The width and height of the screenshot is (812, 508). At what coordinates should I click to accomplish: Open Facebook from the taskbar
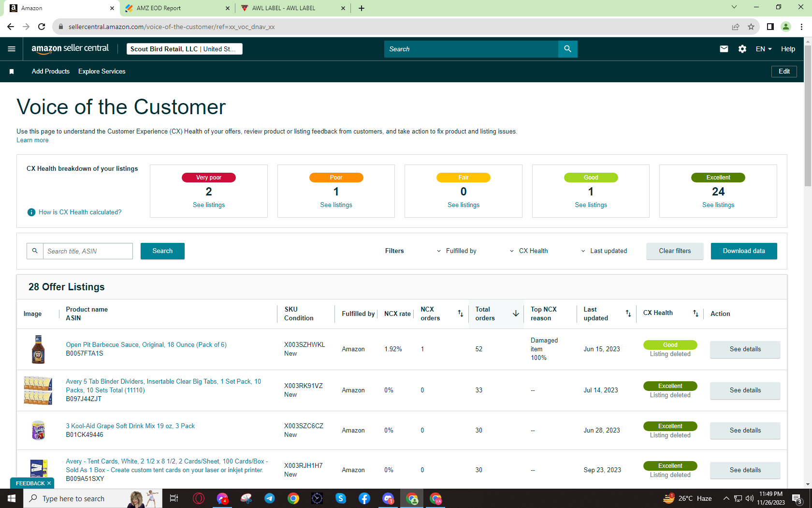click(x=364, y=498)
